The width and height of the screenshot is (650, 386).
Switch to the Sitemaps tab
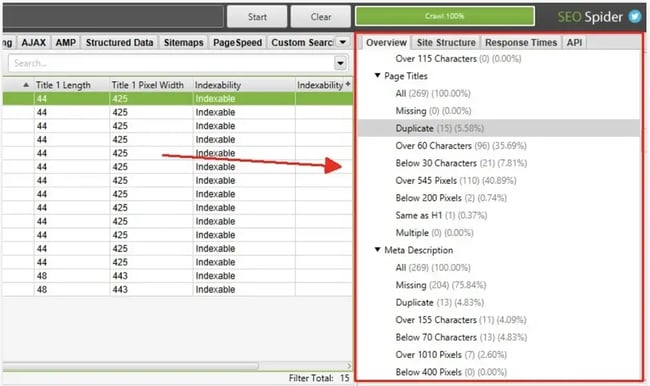coord(183,43)
